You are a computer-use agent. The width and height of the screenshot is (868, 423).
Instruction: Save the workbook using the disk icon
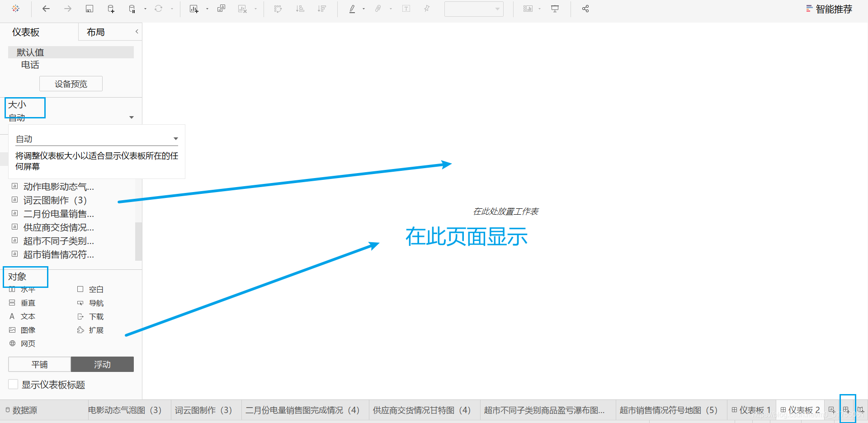point(90,9)
